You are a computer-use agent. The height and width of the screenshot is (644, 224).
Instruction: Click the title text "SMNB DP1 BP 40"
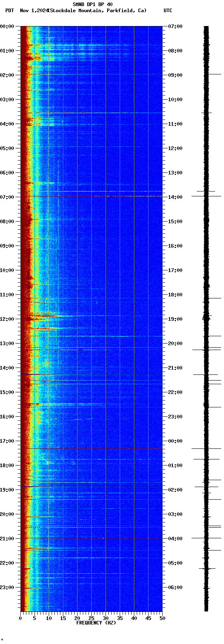[x=93, y=4]
